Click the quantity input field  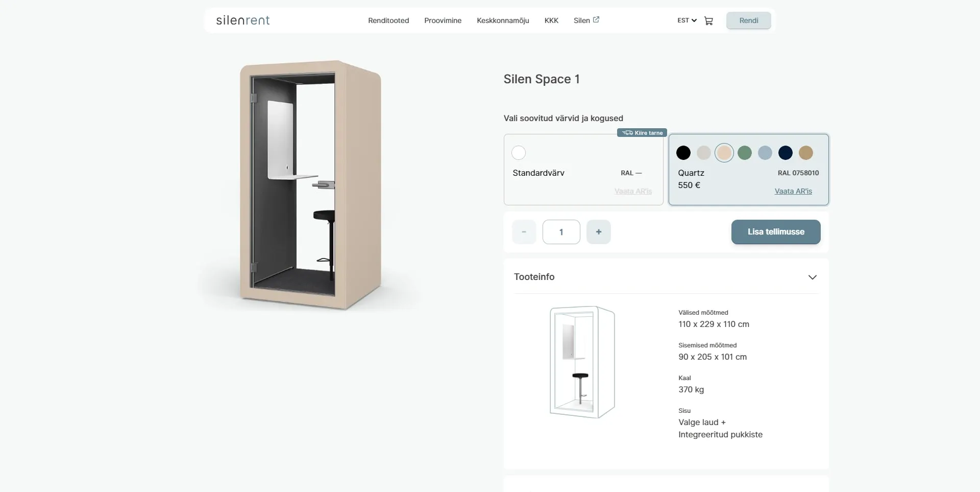561,232
